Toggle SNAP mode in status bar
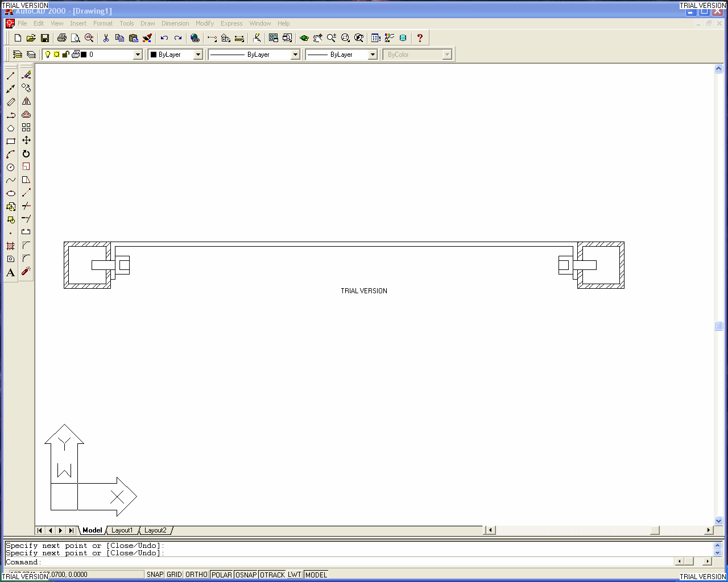The height and width of the screenshot is (582, 728). tap(155, 575)
